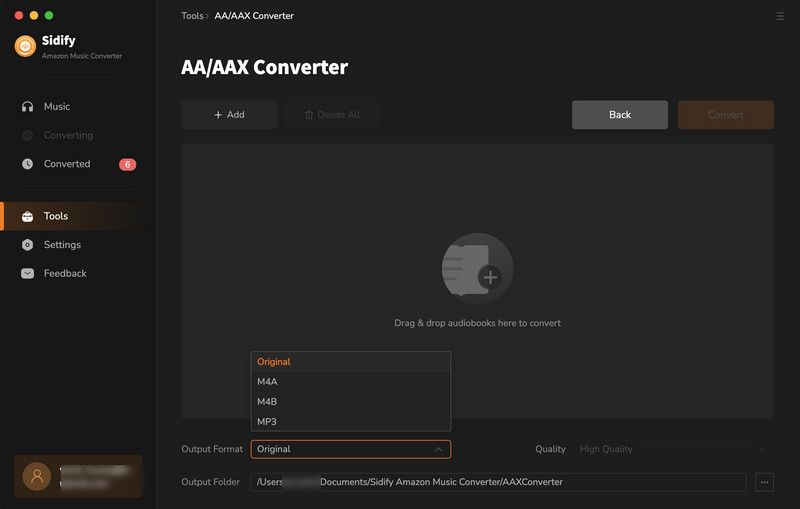Open the hamburger menu icon at top right

click(x=780, y=16)
